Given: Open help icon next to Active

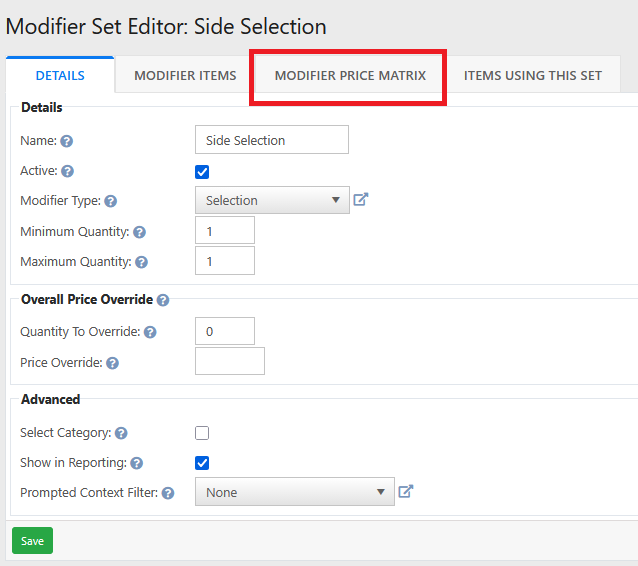Looking at the screenshot, I should pos(68,171).
